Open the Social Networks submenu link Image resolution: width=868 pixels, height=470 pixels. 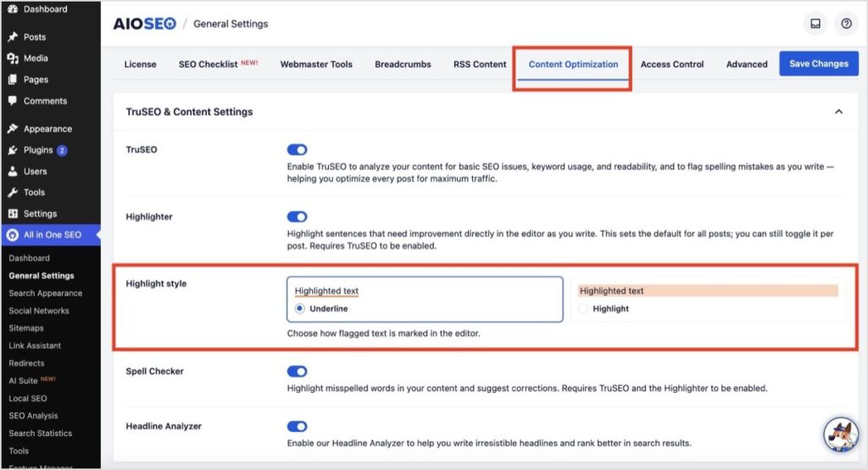coord(39,311)
